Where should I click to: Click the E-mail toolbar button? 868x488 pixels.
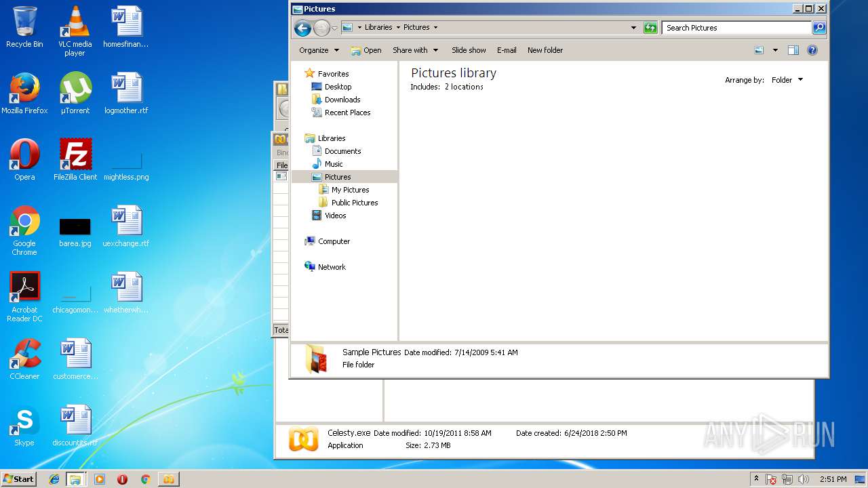[507, 50]
